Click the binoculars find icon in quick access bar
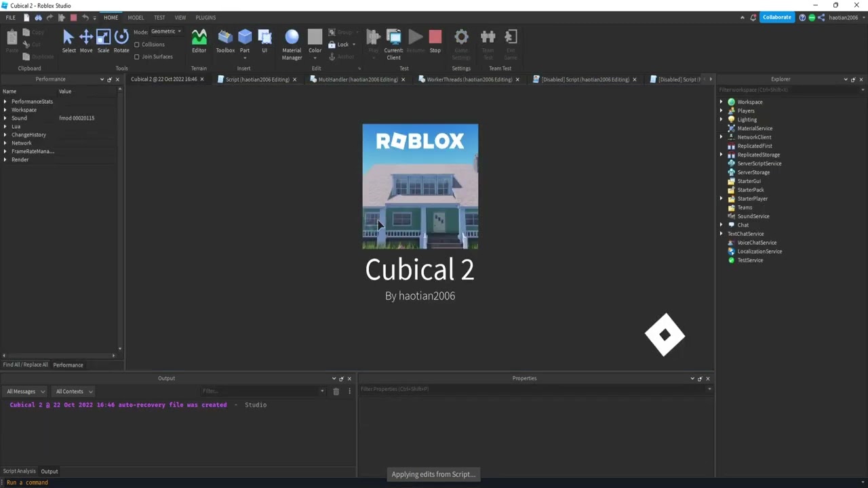The width and height of the screenshot is (868, 488). click(x=38, y=18)
